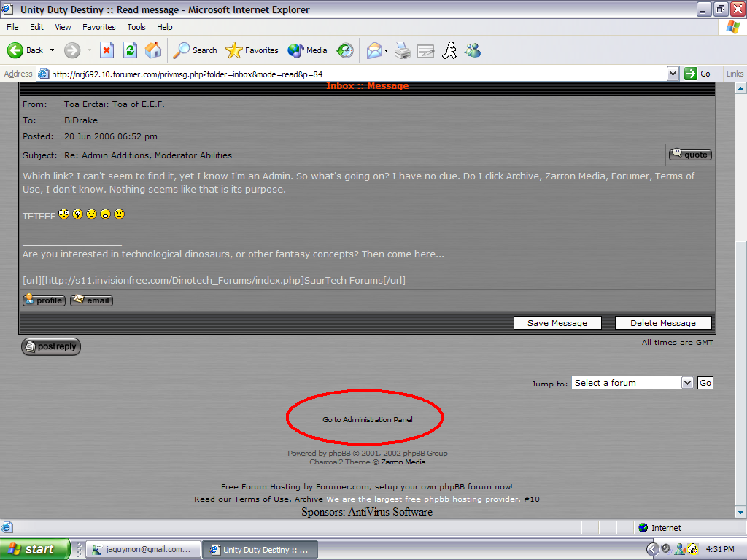
Task: Click the Links toolbar label
Action: coord(735,74)
